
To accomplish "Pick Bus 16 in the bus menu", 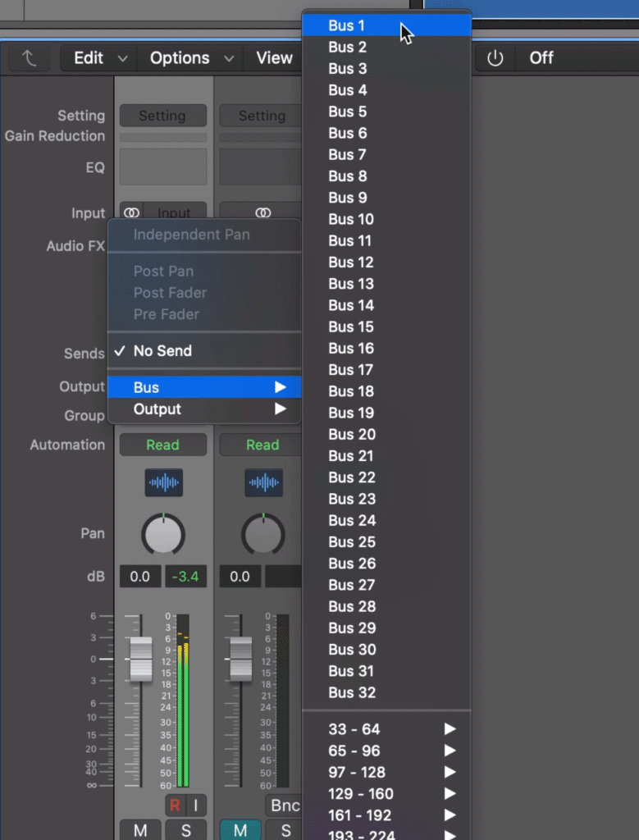I will pyautogui.click(x=386, y=348).
